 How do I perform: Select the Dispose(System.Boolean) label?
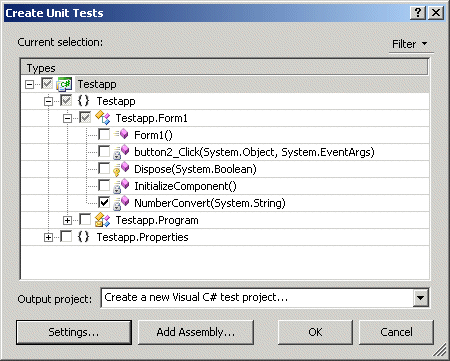tap(195, 169)
